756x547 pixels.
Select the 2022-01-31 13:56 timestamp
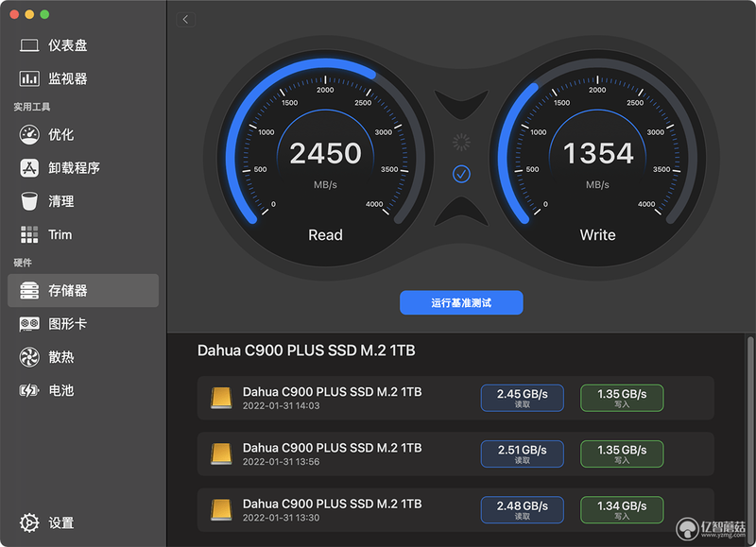[x=281, y=462]
